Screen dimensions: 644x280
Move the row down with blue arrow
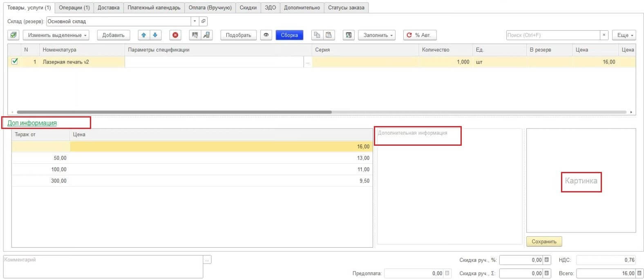(x=155, y=35)
